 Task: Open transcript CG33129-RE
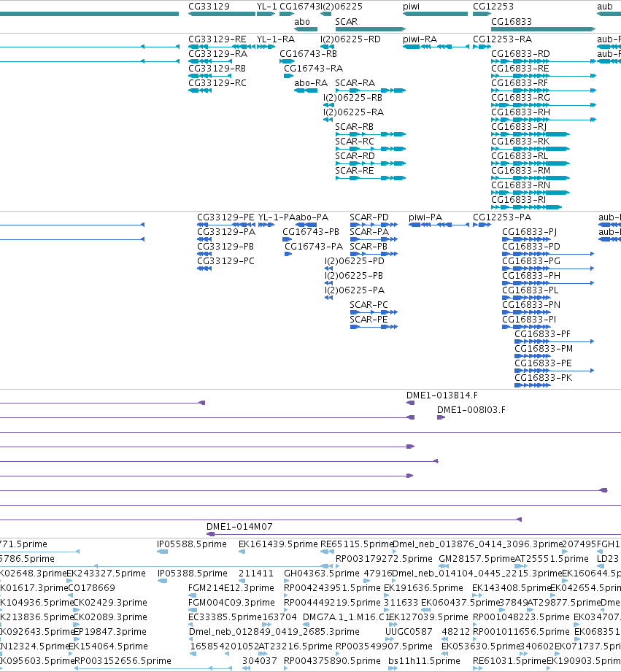[217, 39]
